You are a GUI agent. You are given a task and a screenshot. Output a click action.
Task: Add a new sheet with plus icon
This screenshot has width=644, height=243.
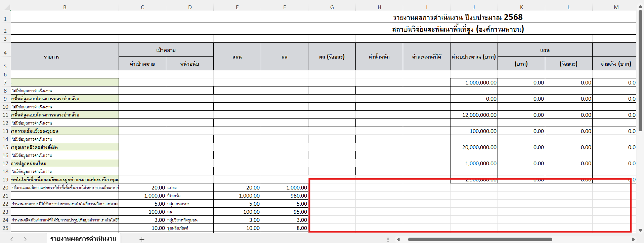point(142,239)
